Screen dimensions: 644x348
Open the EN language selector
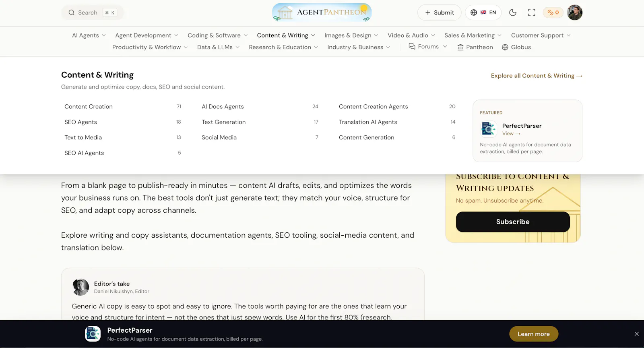point(483,12)
